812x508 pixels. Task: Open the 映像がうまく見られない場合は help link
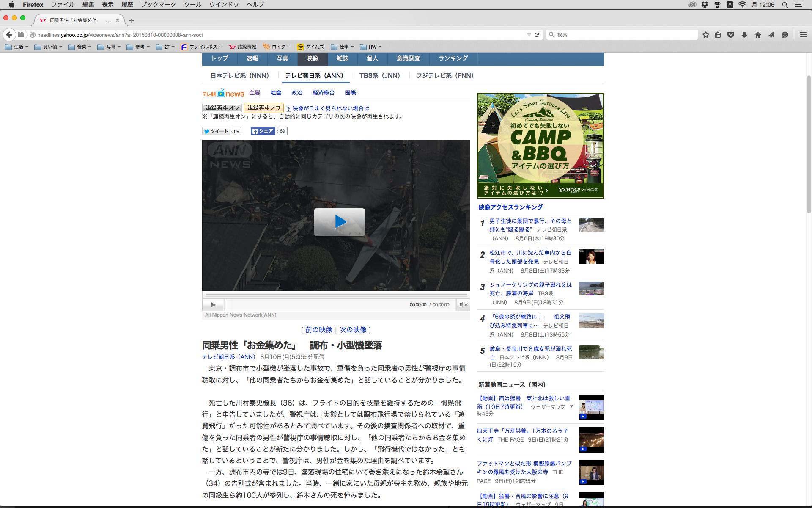330,108
